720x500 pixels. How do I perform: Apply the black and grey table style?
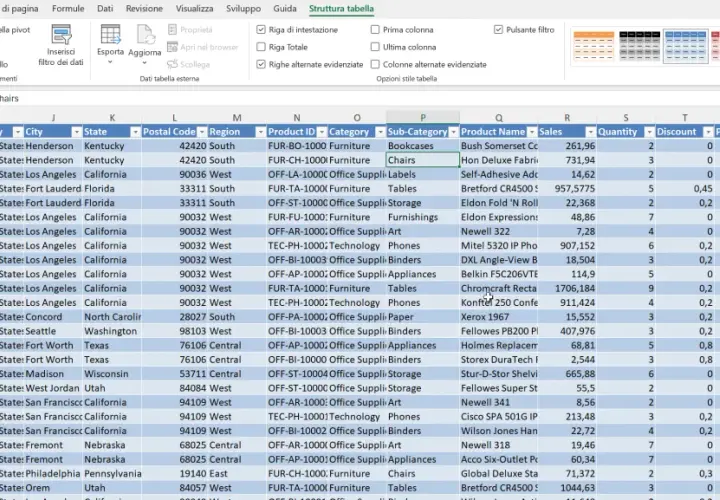pos(640,46)
